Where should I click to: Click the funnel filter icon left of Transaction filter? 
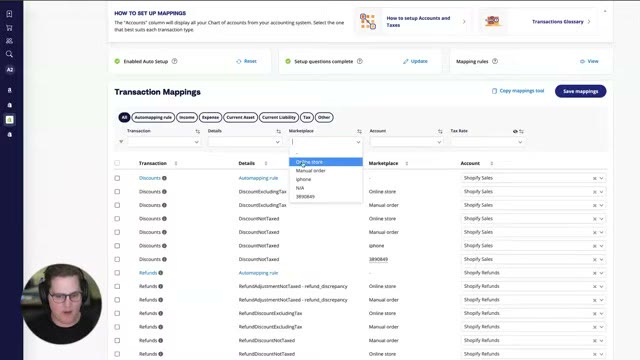point(121,142)
